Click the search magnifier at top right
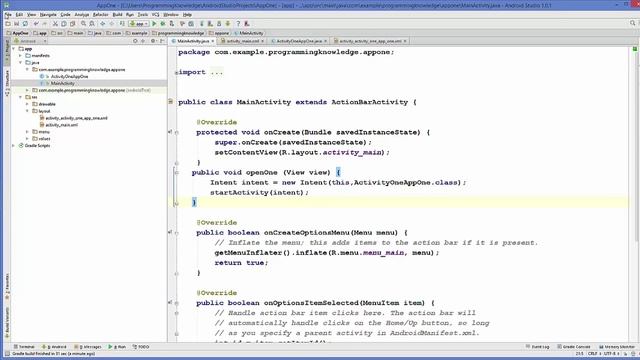The width and height of the screenshot is (640, 360). click(633, 24)
